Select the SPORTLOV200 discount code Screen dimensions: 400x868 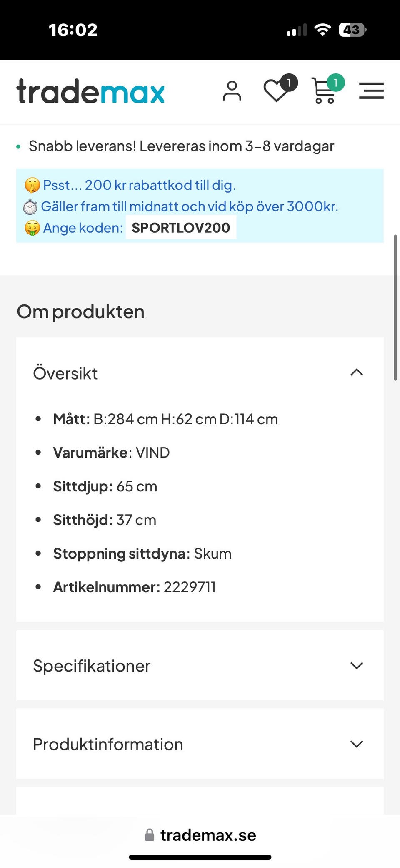(x=180, y=228)
